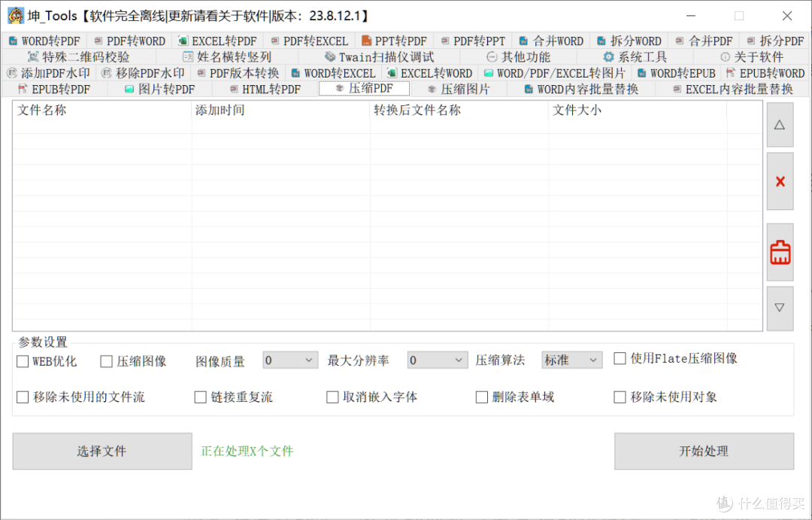Switch to WORD转EPUB tab
Screen dimensions: 812x520
677,73
